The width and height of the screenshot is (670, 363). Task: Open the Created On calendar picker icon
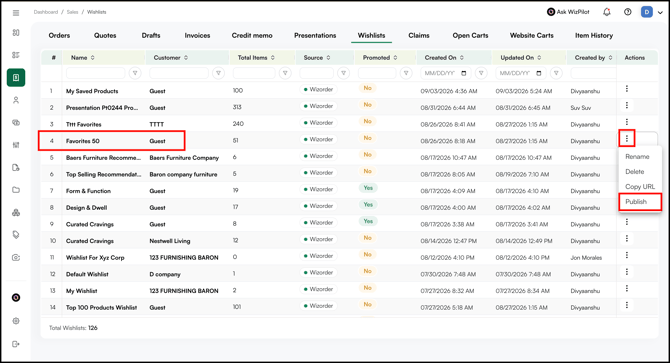[464, 73]
